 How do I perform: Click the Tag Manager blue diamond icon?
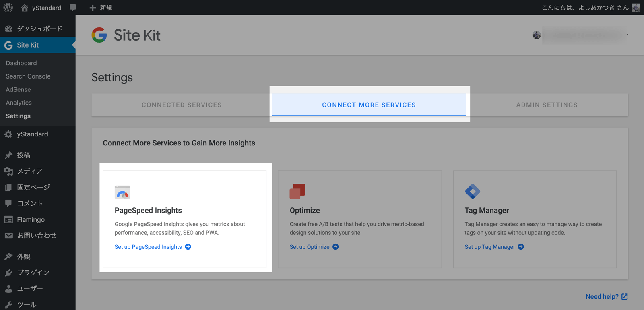473,191
